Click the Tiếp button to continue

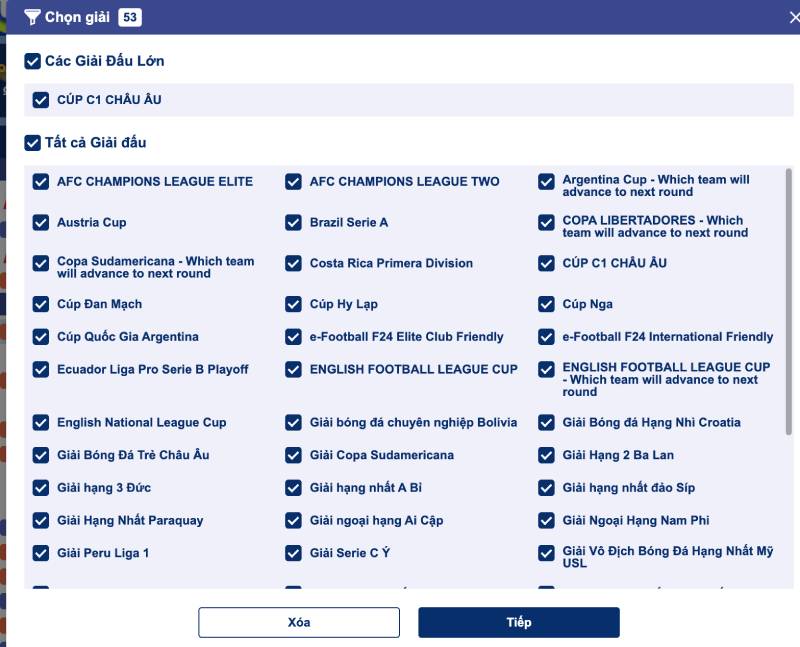click(518, 622)
